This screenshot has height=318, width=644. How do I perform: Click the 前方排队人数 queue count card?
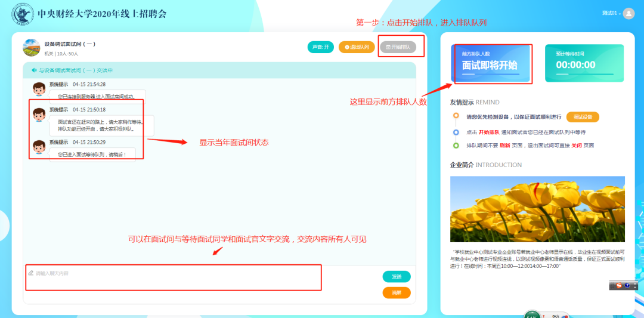(x=490, y=63)
